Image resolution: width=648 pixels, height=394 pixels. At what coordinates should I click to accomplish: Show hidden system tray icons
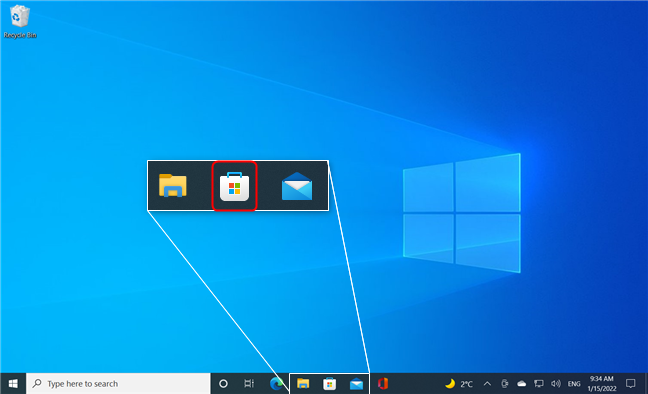coord(487,384)
